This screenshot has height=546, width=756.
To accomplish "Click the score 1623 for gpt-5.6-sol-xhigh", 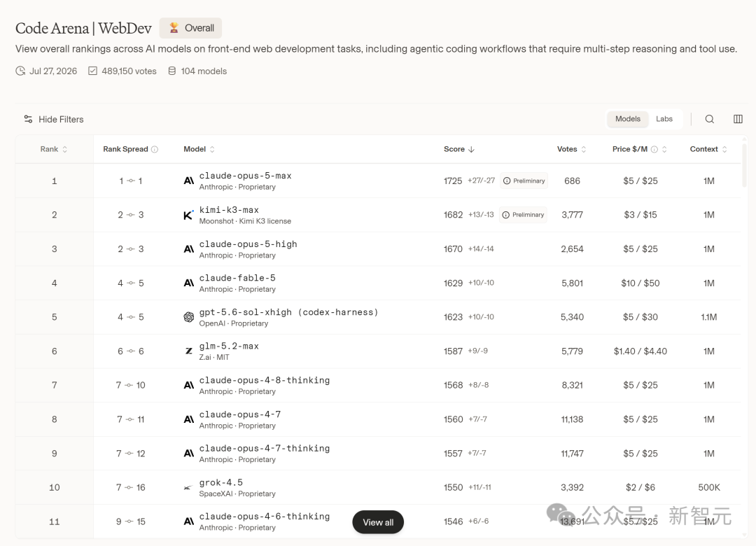I will 453,317.
